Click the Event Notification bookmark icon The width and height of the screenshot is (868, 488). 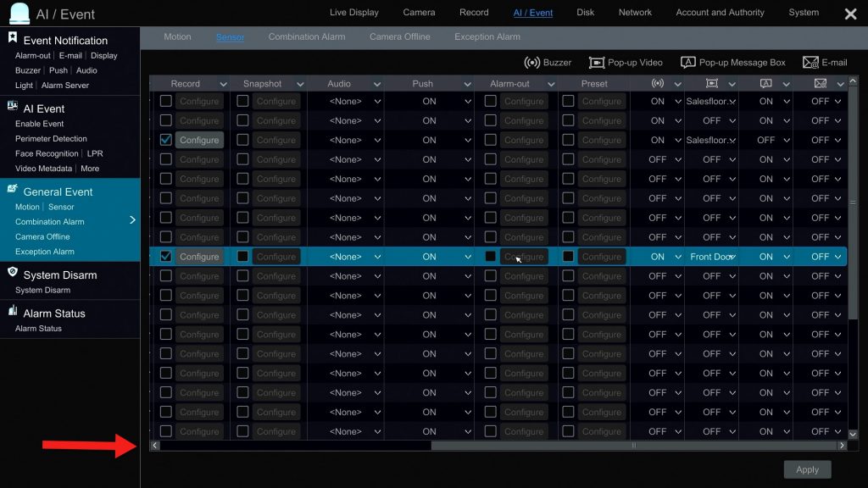click(x=11, y=36)
